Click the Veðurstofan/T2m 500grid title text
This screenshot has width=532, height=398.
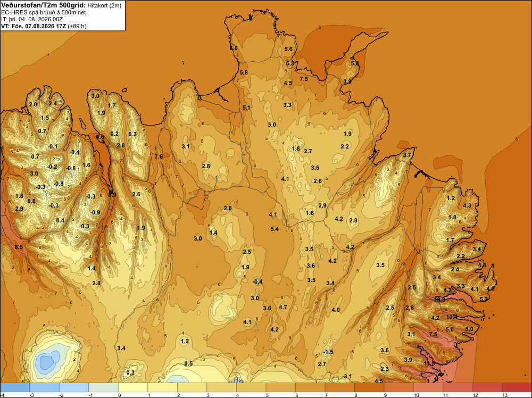pyautogui.click(x=44, y=5)
